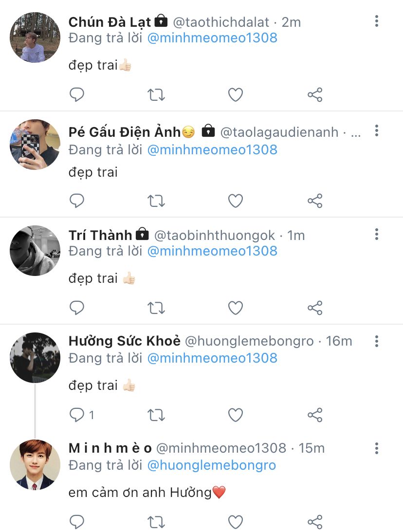
Task: Like Minh mèo's thank-you reply
Action: 236,522
